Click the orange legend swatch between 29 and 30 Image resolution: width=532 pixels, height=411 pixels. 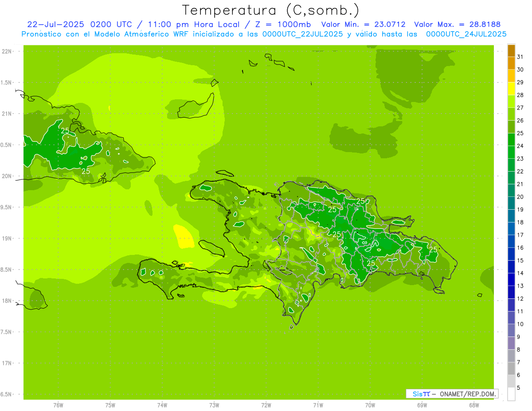[x=511, y=76]
